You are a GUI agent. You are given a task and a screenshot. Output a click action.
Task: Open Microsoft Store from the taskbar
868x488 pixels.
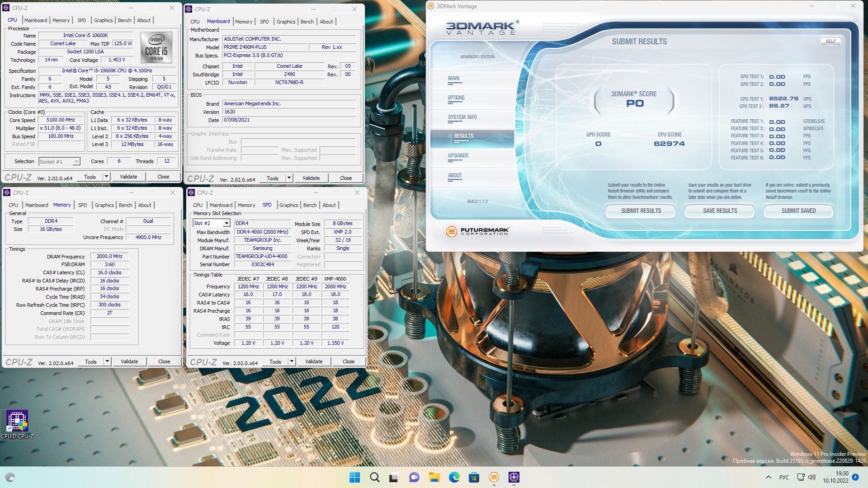coord(474,477)
